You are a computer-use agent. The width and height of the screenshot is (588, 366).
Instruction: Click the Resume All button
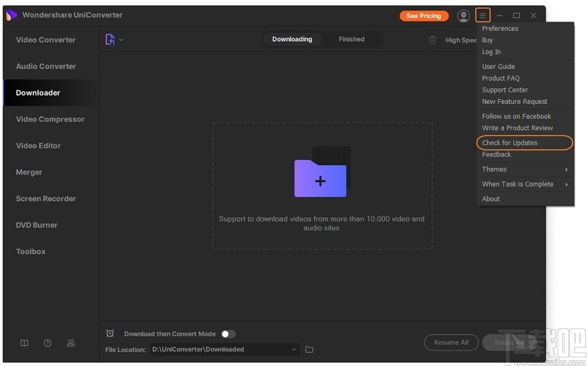pos(451,342)
